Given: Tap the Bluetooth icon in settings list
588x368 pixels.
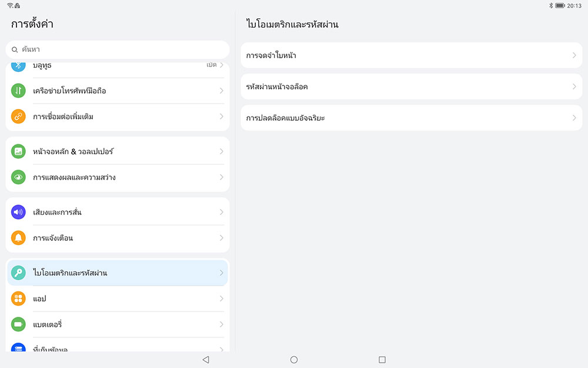Looking at the screenshot, I should [18, 65].
